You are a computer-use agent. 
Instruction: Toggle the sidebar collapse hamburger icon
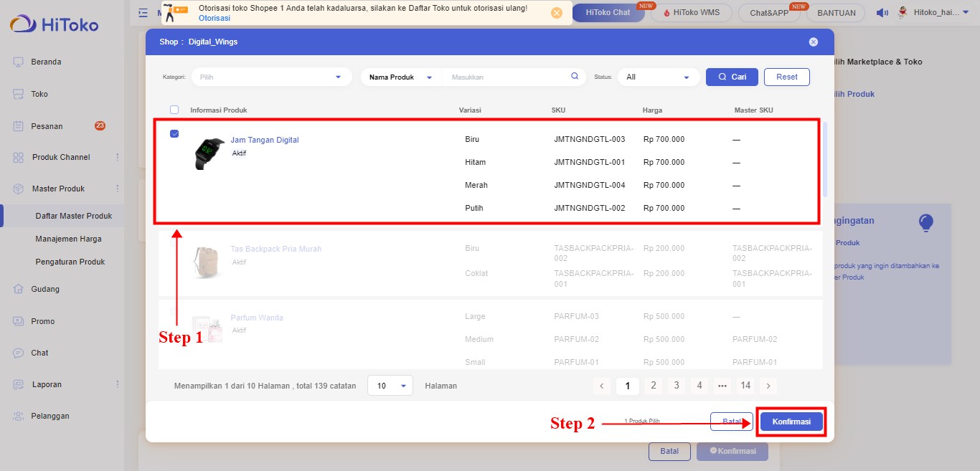[x=143, y=13]
